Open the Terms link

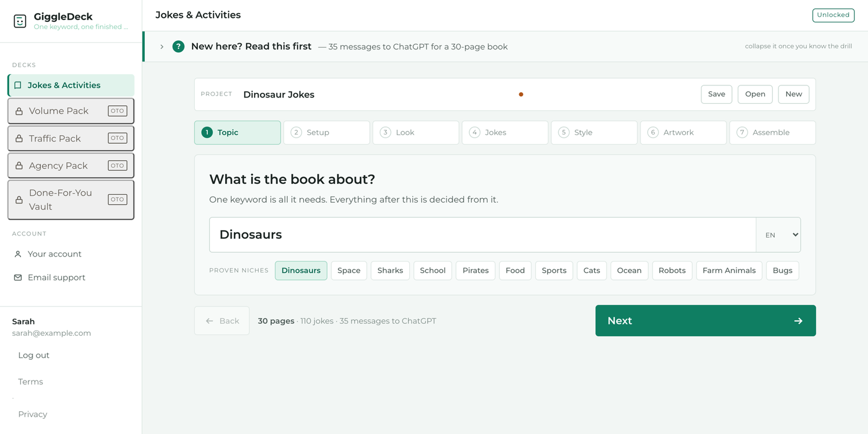[30, 382]
